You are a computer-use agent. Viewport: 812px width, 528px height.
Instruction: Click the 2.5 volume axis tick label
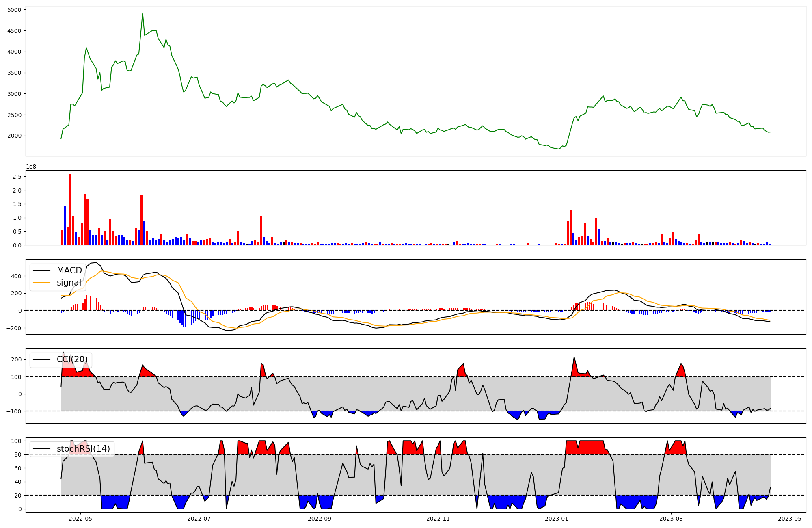pos(17,177)
